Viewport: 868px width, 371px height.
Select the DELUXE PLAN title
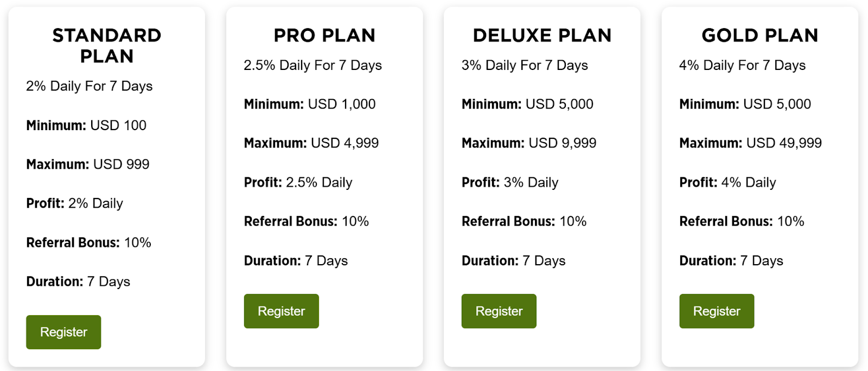[542, 35]
